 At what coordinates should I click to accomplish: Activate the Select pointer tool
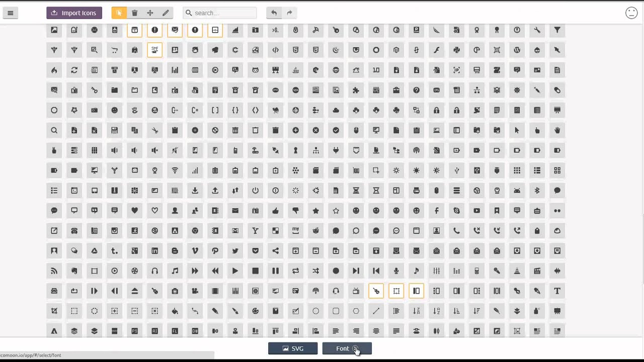[119, 13]
